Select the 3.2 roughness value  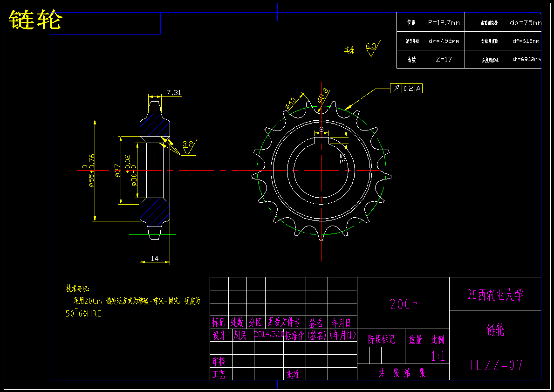tap(188, 144)
